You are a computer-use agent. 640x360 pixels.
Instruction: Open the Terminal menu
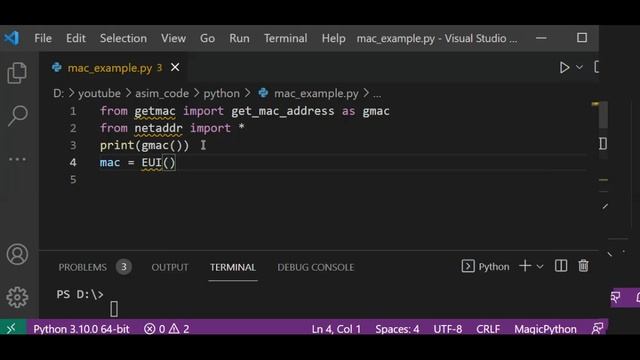pyautogui.click(x=285, y=38)
